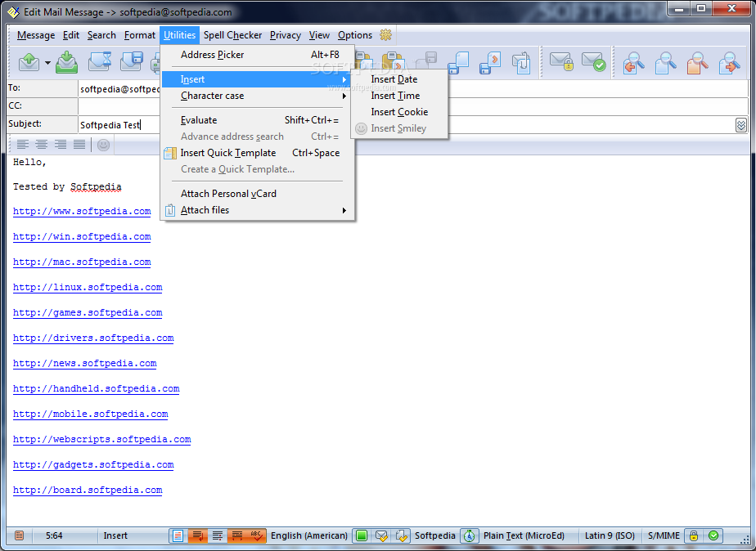The height and width of the screenshot is (551, 756).
Task: Expand the Character case submenu
Action: [x=259, y=96]
